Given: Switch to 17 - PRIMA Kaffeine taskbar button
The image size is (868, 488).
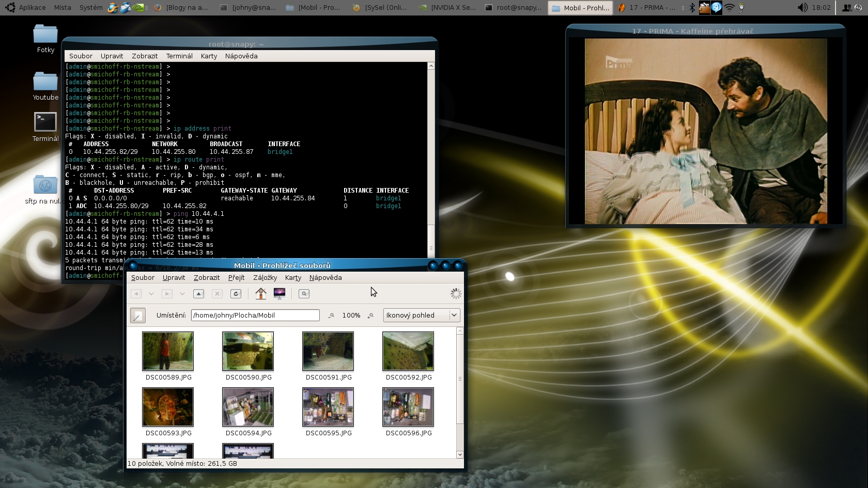Looking at the screenshot, I should pos(646,8).
